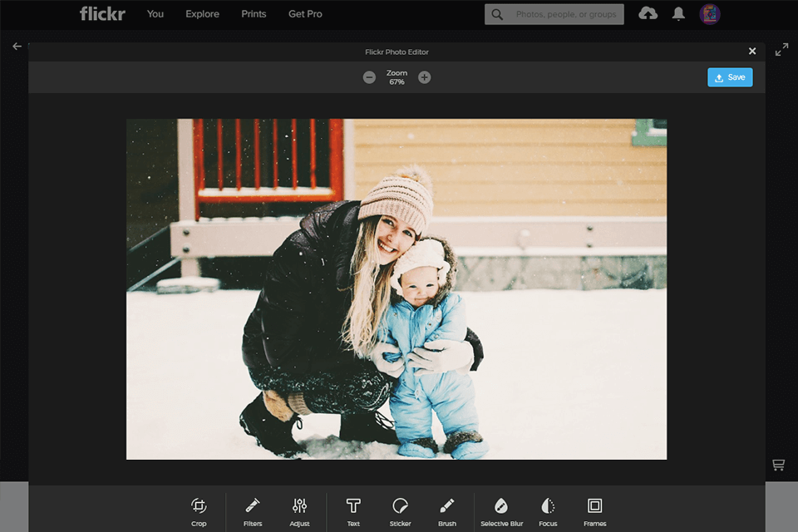
Task: Select the Crop tool
Action: [x=199, y=510]
